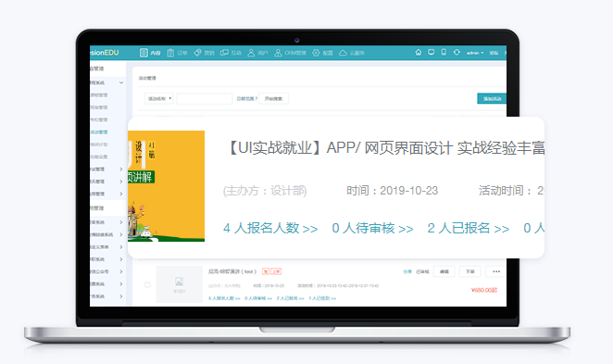
Task: Click the 日期范围 date range link
Action: 246,98
